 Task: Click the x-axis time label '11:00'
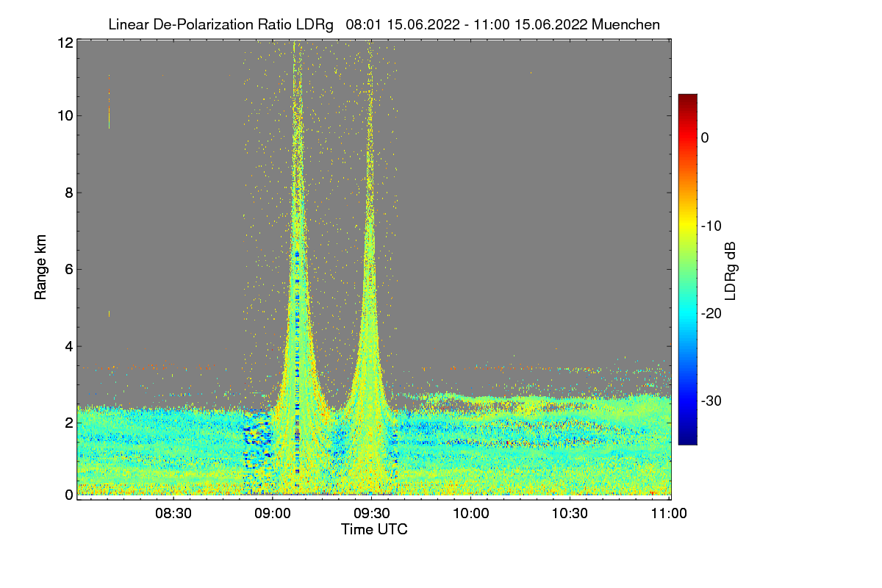(668, 514)
